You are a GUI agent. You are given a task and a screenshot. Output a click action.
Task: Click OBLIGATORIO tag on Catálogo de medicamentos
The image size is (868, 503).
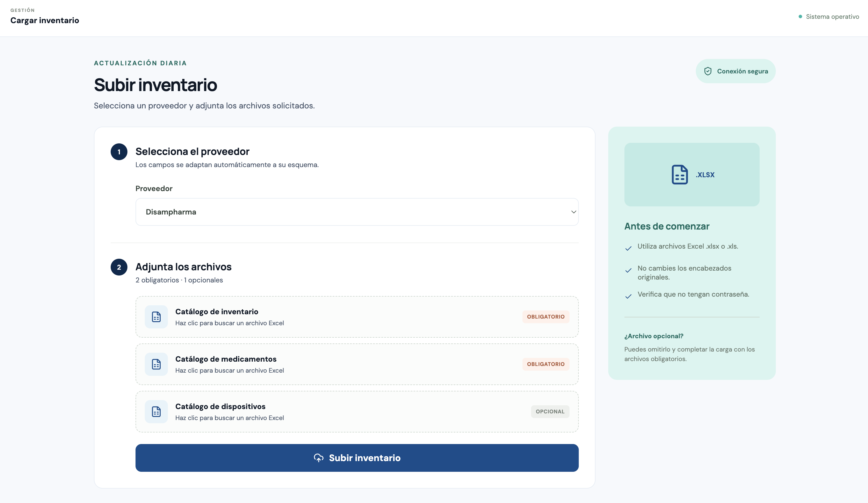tap(546, 364)
